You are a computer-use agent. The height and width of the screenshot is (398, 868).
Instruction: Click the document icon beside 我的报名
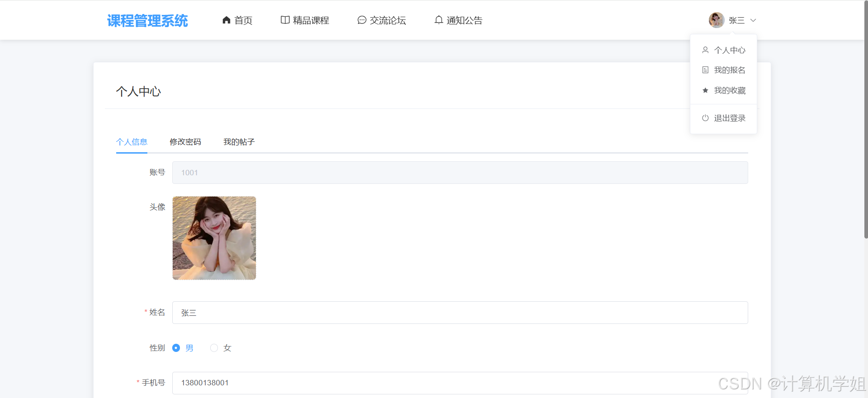(x=705, y=70)
